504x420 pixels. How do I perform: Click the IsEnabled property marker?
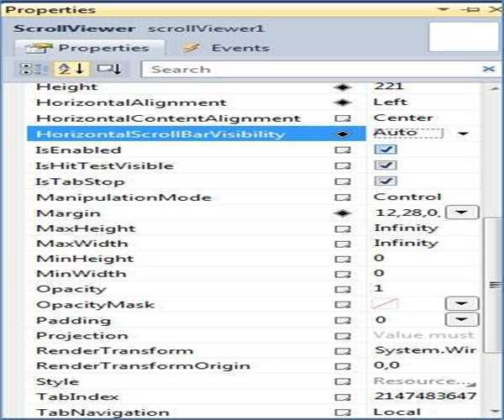tap(343, 150)
